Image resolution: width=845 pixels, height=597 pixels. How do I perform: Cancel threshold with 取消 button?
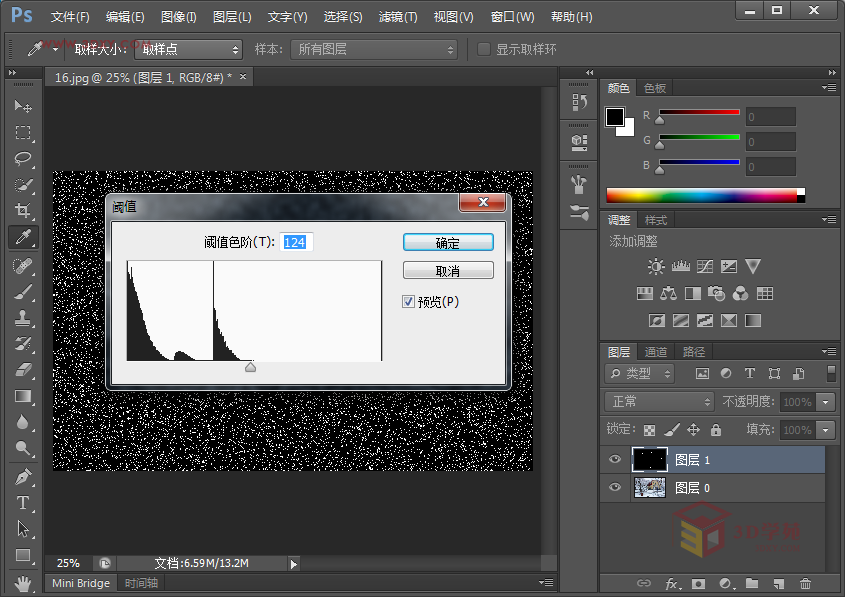point(448,270)
